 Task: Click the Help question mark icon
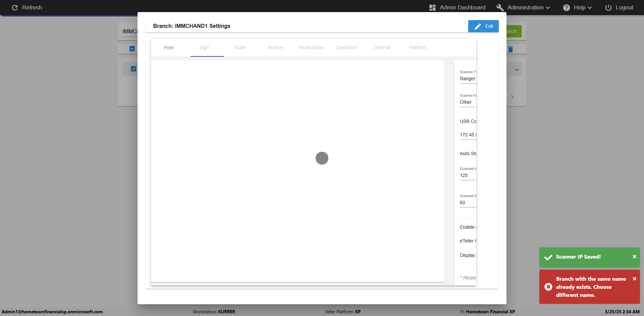tap(567, 8)
